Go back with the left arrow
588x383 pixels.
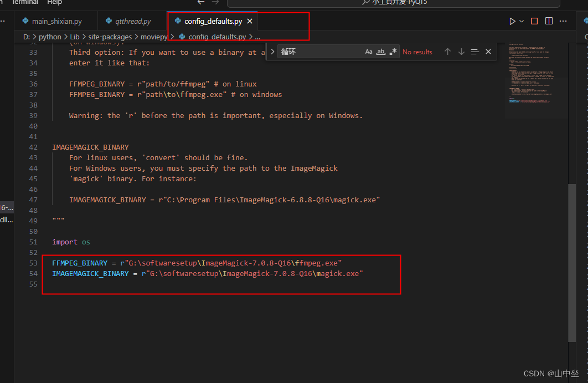201,2
